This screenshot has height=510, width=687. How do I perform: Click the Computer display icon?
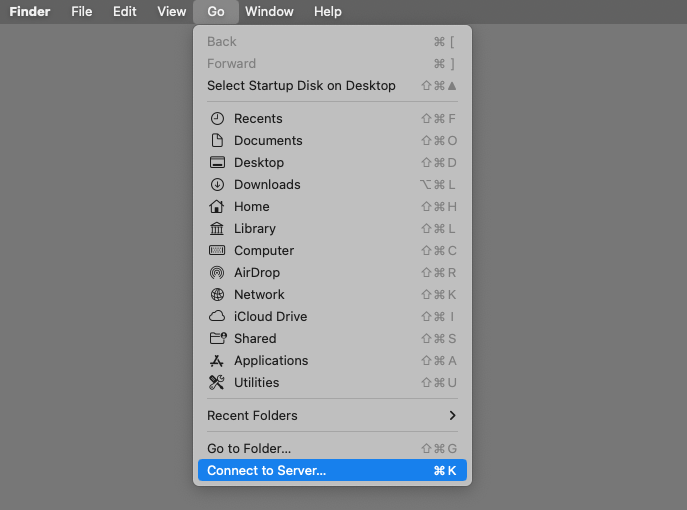point(217,250)
